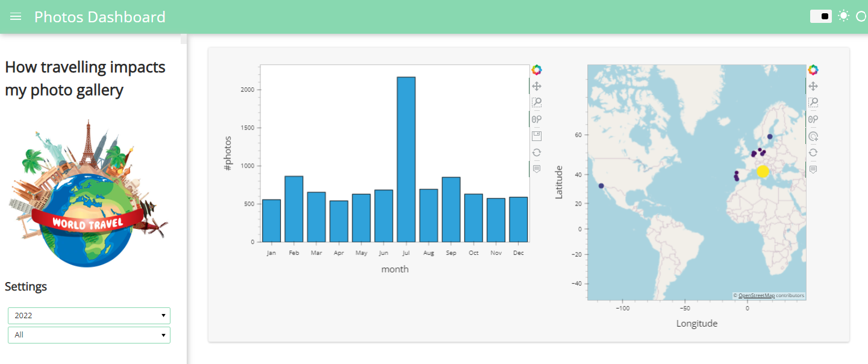Click the Dec bar in the chart

click(x=519, y=219)
